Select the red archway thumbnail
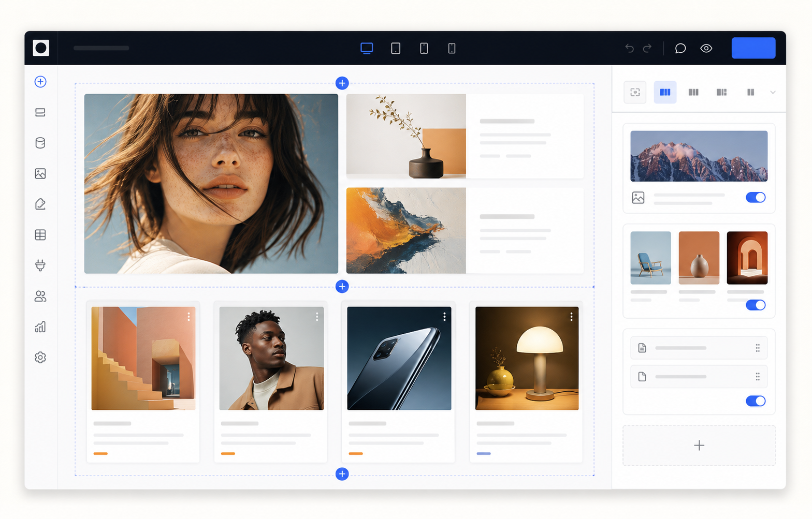The height and width of the screenshot is (519, 812). (747, 258)
